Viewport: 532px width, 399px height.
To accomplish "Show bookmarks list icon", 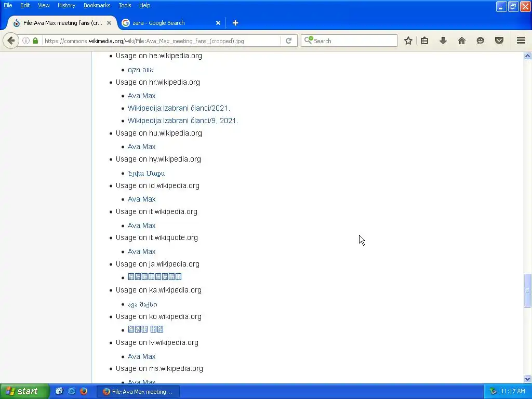I will [x=424, y=41].
